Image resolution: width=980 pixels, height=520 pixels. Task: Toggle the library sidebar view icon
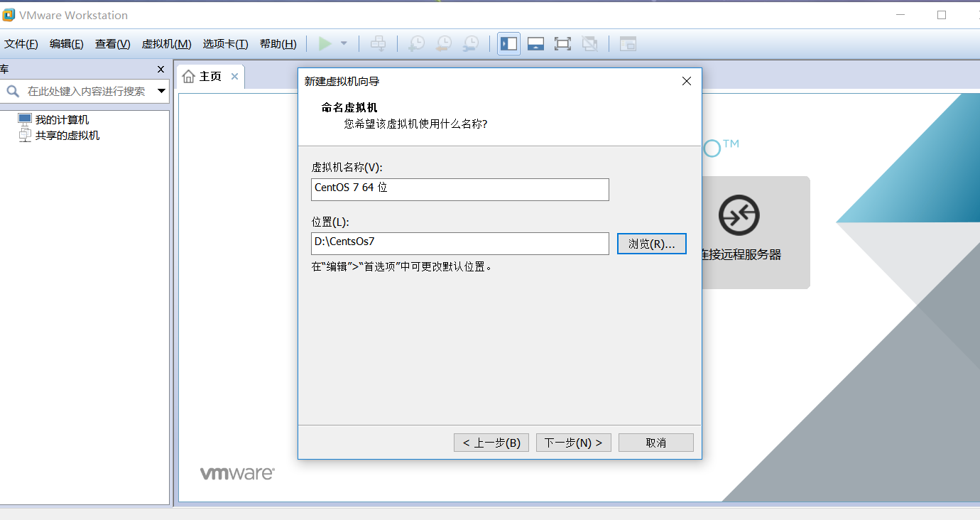click(508, 44)
